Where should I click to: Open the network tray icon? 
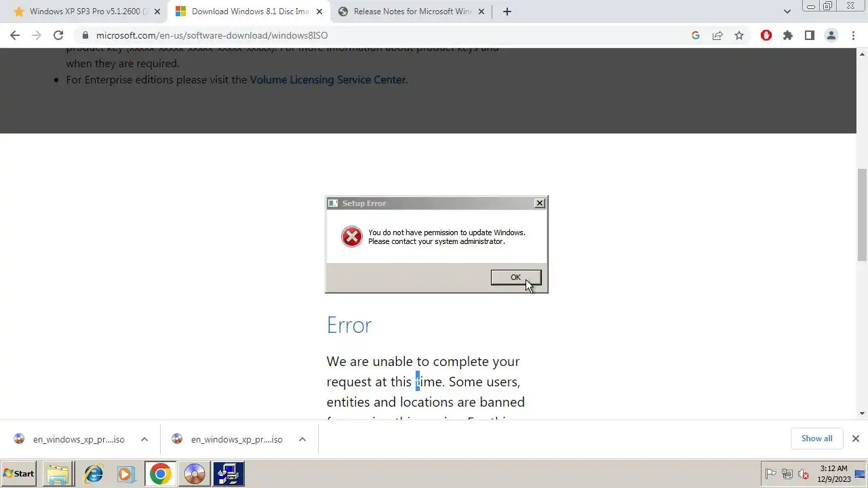click(x=787, y=474)
